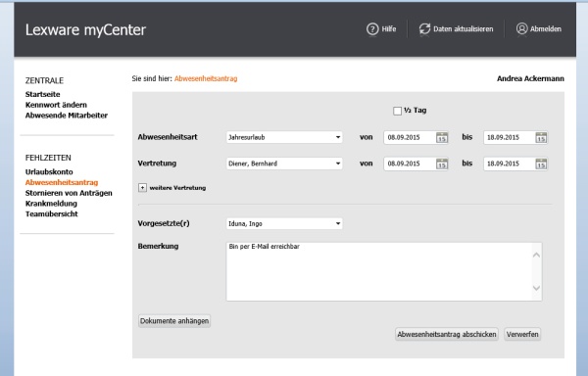
Task: Enable the ½ Tag checkbox
Action: (x=397, y=111)
